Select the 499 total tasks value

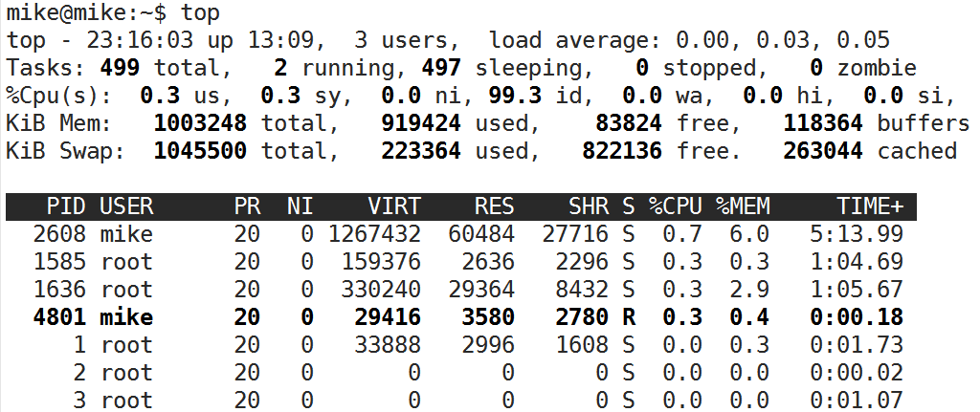tap(120, 68)
